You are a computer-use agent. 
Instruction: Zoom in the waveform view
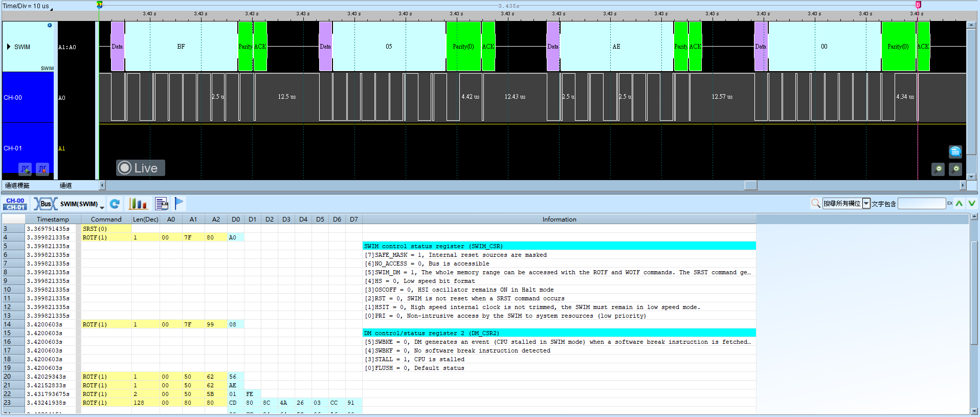click(955, 169)
